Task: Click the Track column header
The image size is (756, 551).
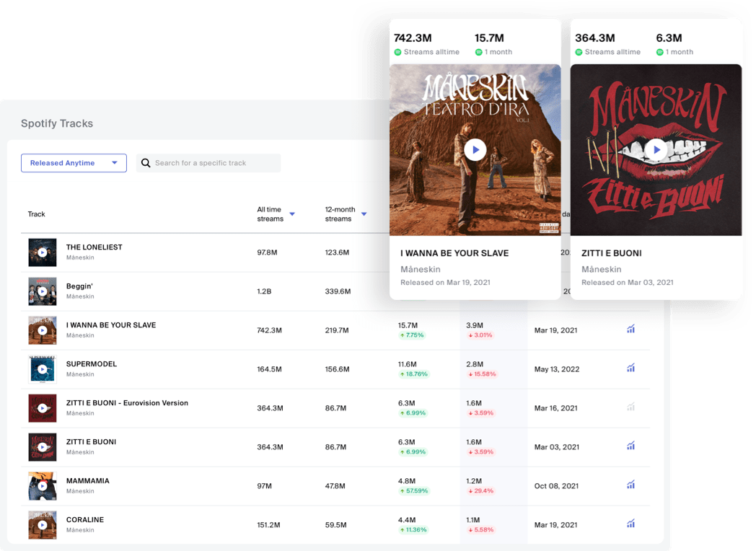Action: [36, 214]
